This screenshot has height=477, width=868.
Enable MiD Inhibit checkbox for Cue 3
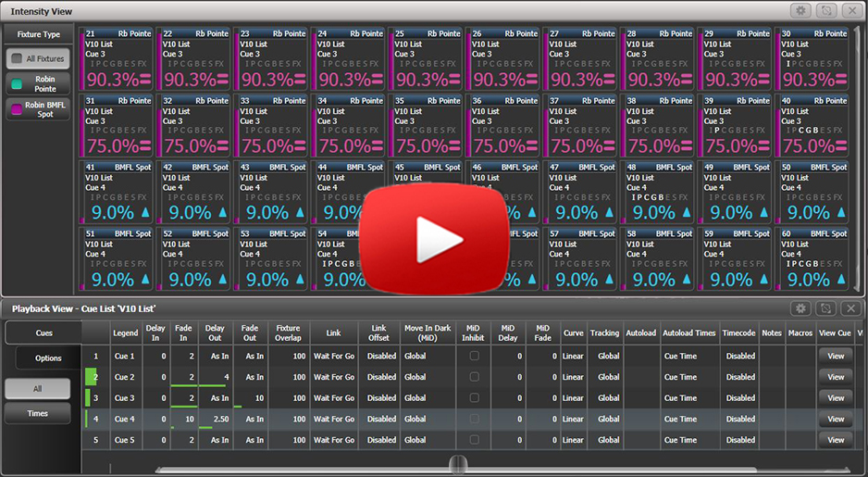474,398
